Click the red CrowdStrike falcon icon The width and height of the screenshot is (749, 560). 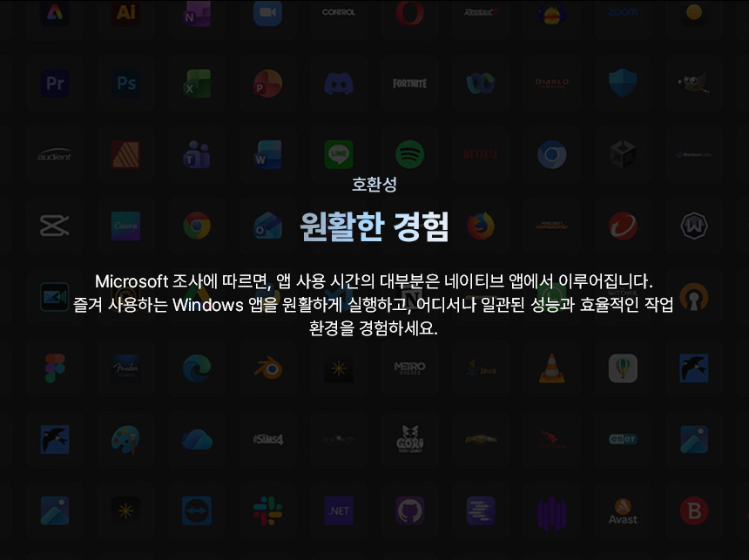click(551, 439)
